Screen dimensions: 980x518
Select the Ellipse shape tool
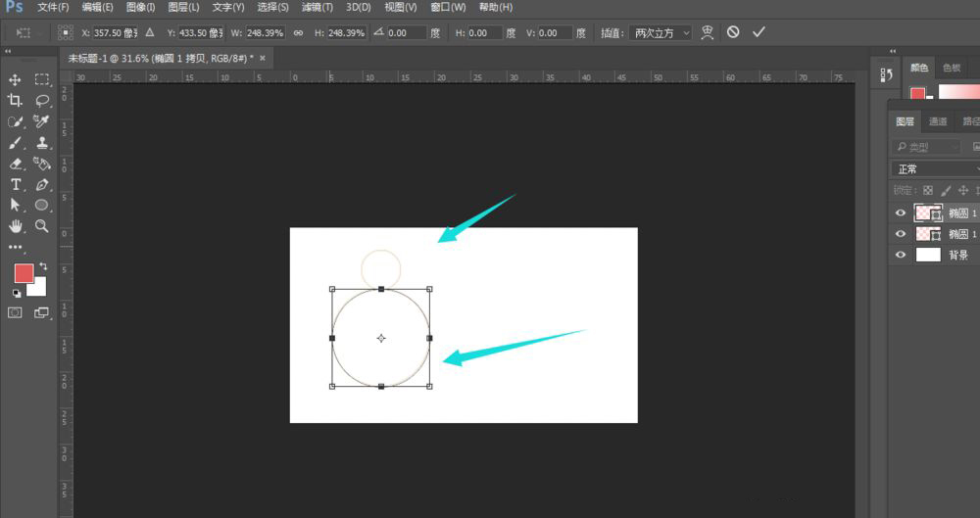coord(42,205)
